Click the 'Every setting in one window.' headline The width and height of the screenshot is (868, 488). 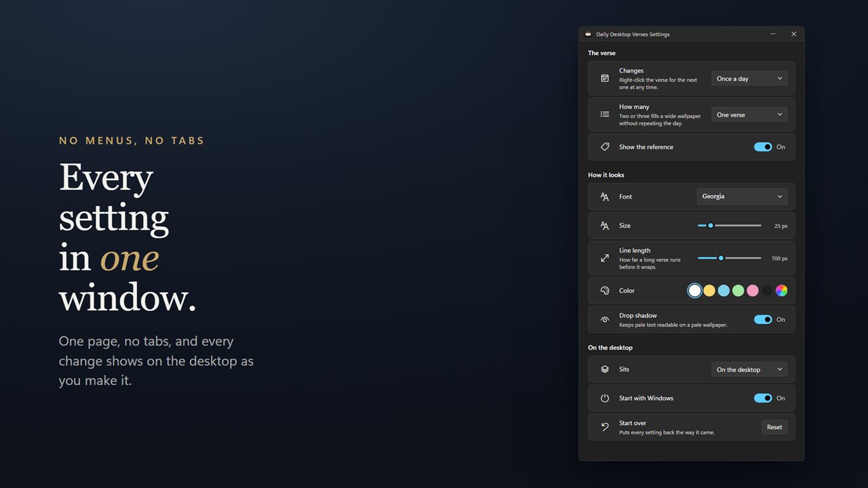(127, 237)
